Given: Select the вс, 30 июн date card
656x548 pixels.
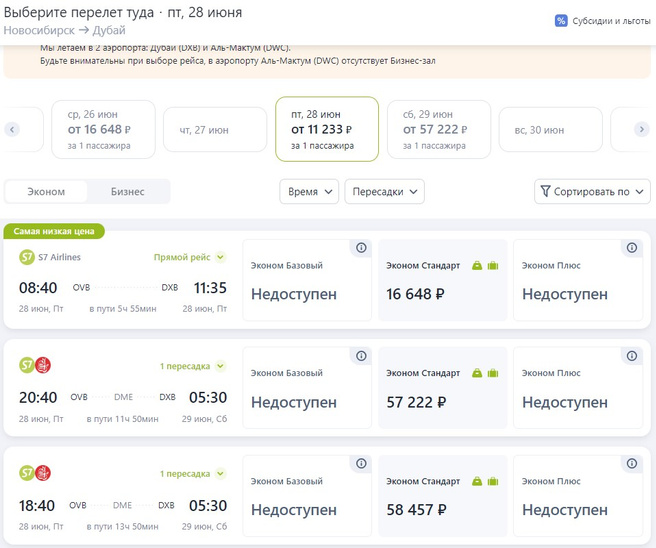Looking at the screenshot, I should click(x=550, y=129).
